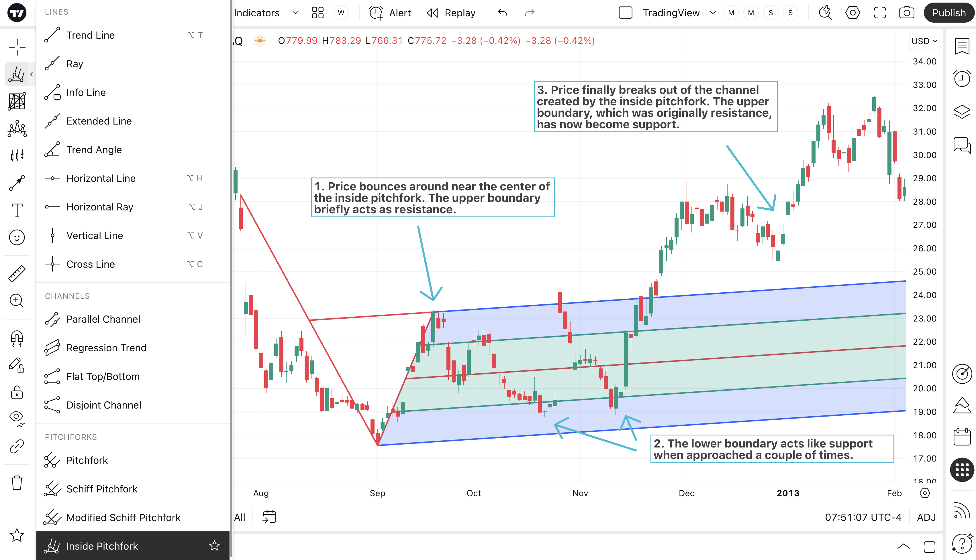Click the undo arrow
Viewport: 976px width, 560px height.
502,13
